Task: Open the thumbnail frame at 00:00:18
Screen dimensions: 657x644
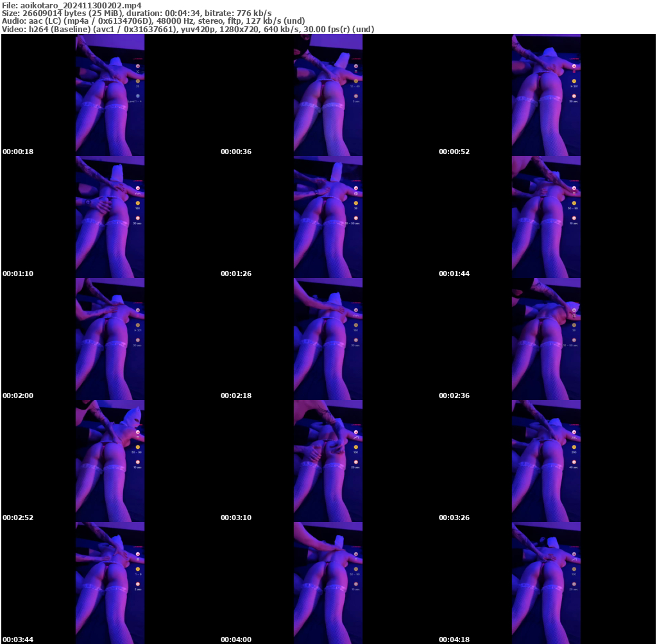Action: [x=110, y=95]
